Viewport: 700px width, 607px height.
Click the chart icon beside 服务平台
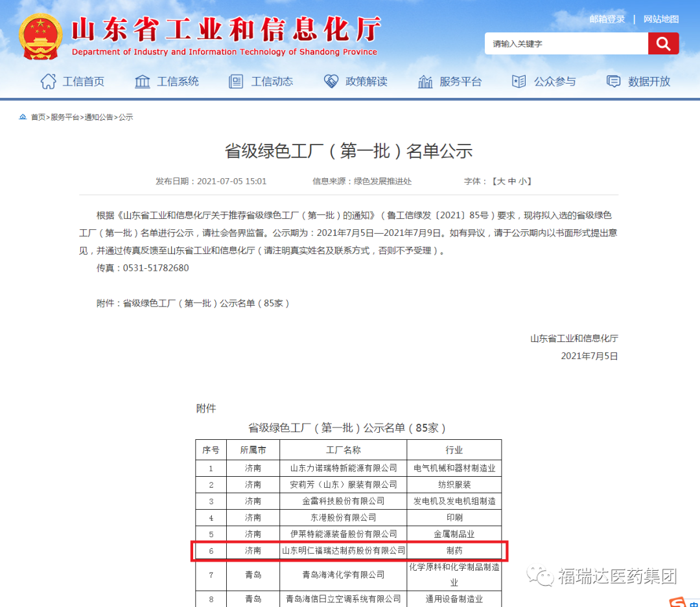(x=425, y=81)
